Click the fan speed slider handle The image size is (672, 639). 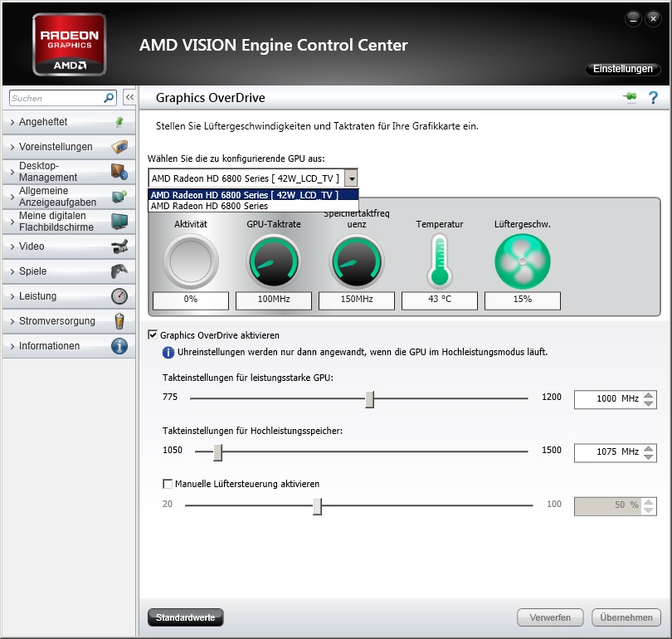[317, 506]
